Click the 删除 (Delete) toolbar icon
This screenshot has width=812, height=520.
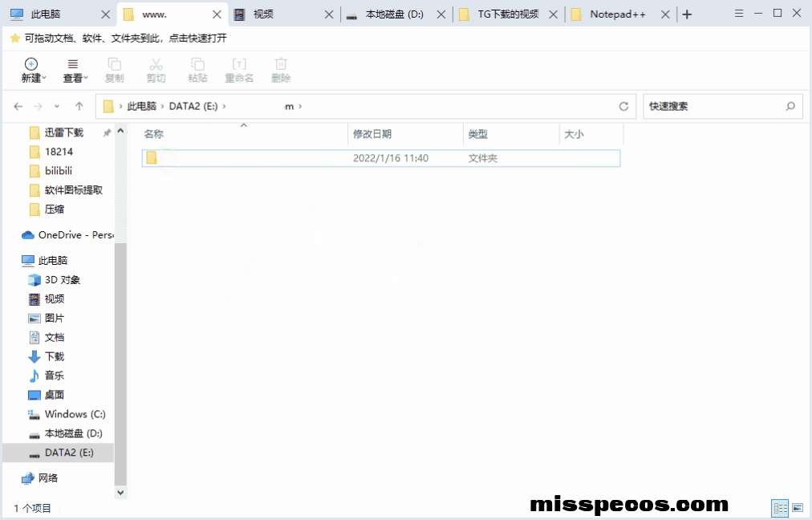[281, 71]
